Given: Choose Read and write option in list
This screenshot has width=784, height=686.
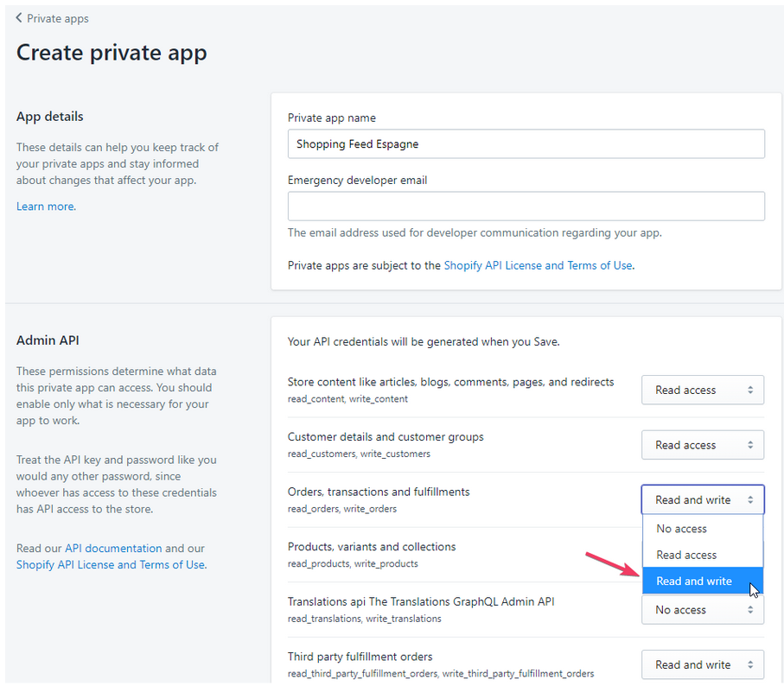Looking at the screenshot, I should [694, 581].
